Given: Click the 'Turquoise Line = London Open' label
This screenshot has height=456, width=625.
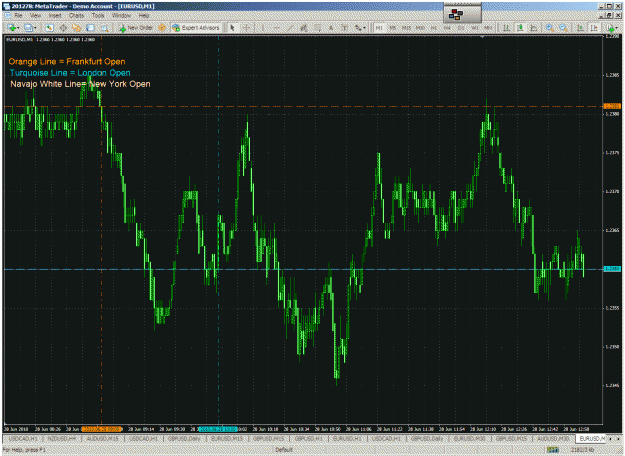Looking at the screenshot, I should pos(70,73).
